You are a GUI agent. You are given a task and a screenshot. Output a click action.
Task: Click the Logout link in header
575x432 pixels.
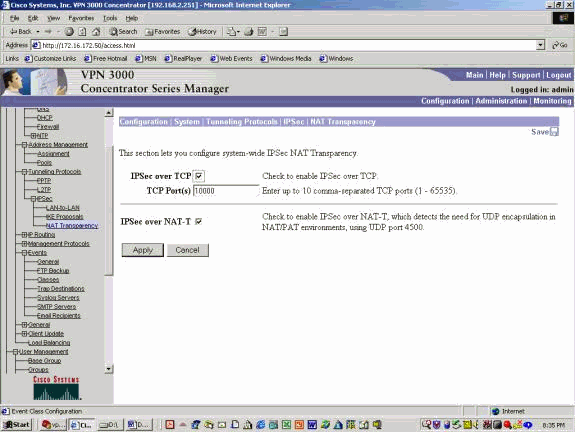[558, 75]
